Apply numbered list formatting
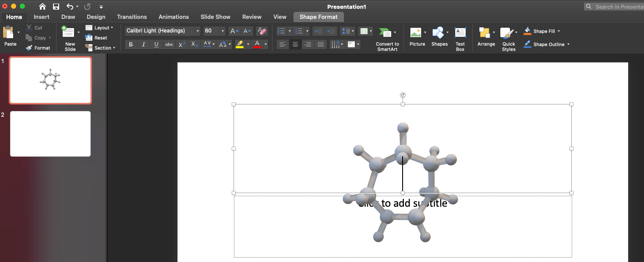The image size is (644, 262). coord(299,31)
